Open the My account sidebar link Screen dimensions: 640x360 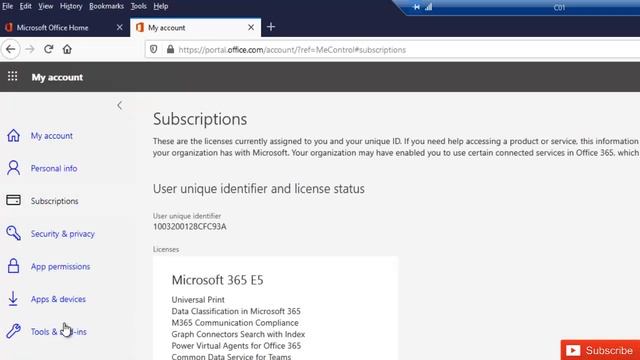[52, 136]
